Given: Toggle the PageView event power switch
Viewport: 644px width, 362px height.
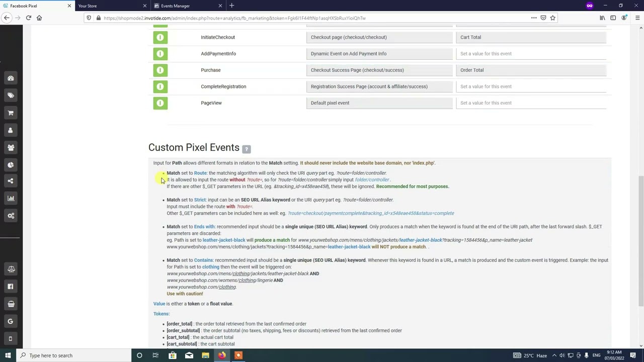Looking at the screenshot, I should tap(160, 103).
